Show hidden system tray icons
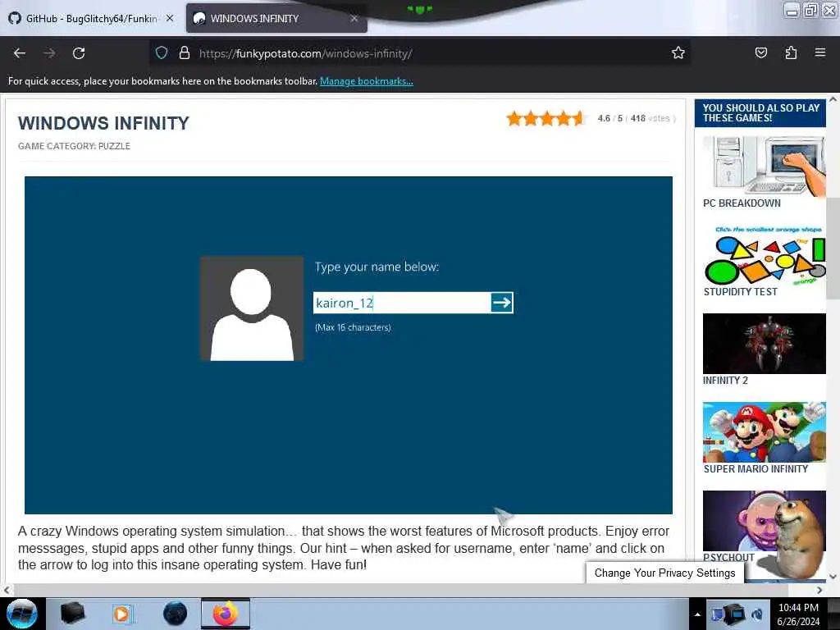The height and width of the screenshot is (630, 840). (697, 614)
